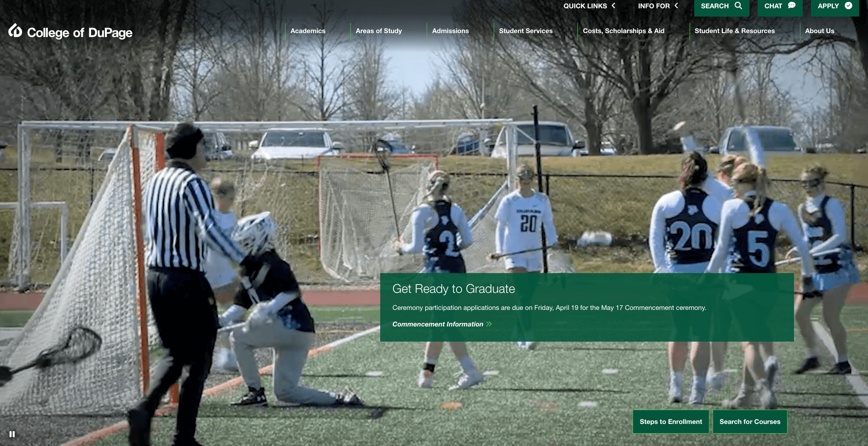868x446 pixels.
Task: Open the Search magnifier icon
Action: coord(739,6)
